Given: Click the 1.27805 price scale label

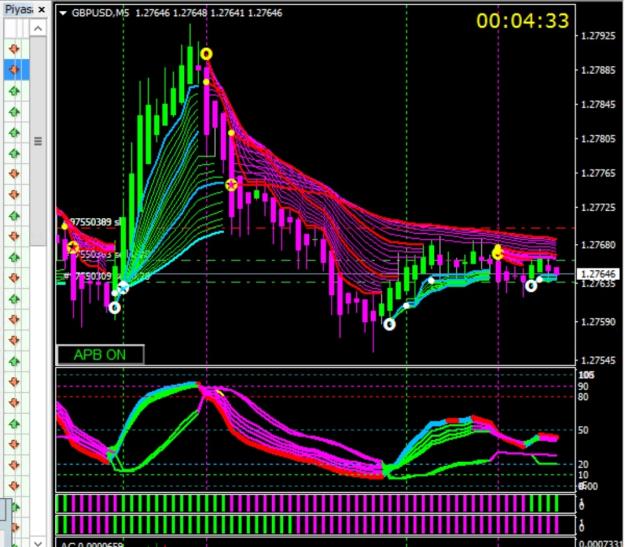Looking at the screenshot, I should pos(598,139).
